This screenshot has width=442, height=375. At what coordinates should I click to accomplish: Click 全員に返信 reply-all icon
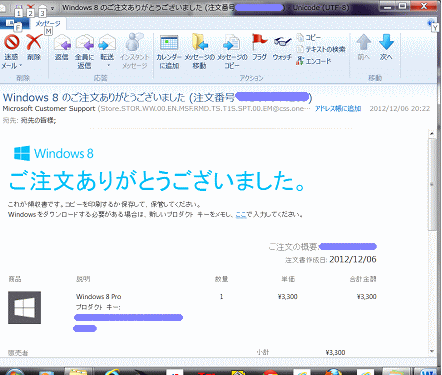pyautogui.click(x=84, y=42)
